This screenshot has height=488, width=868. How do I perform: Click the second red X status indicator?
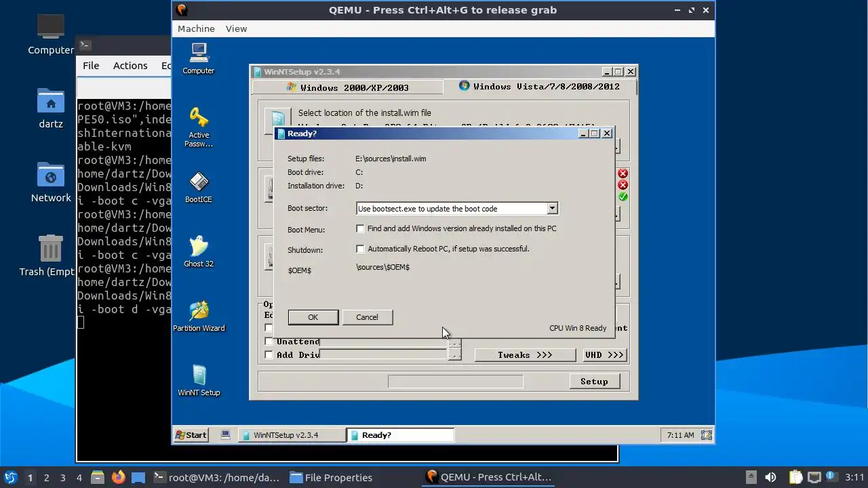[x=623, y=185]
